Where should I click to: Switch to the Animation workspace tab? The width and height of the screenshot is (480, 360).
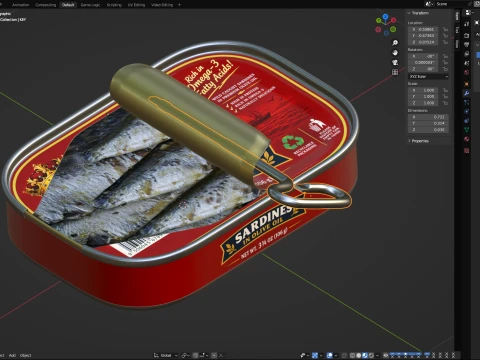point(20,5)
